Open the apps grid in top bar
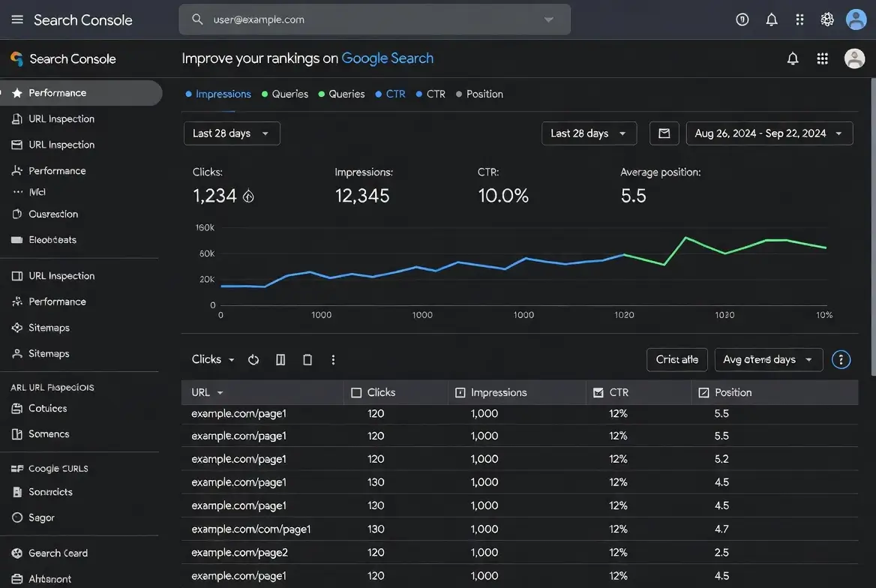876x588 pixels. point(799,19)
